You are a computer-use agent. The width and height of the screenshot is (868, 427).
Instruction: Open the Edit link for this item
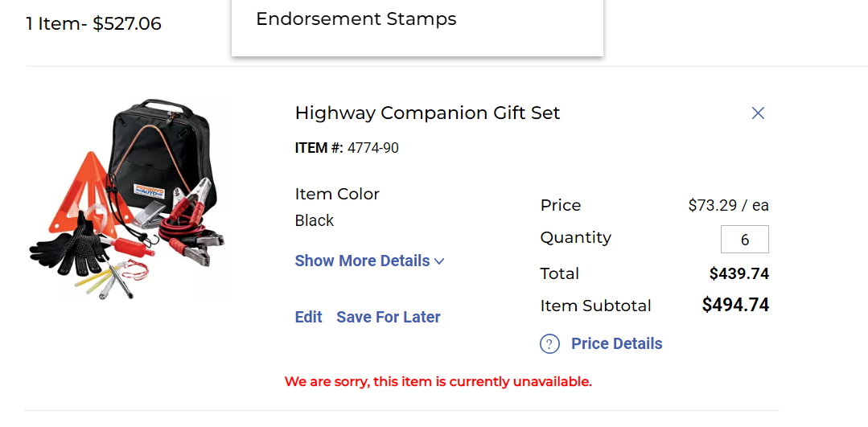click(x=308, y=317)
